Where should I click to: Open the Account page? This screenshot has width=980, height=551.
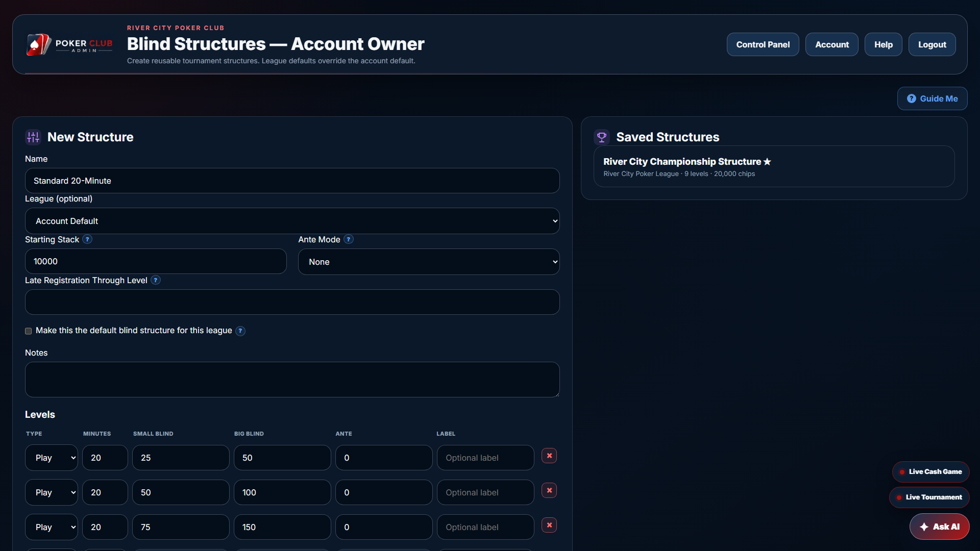click(832, 44)
